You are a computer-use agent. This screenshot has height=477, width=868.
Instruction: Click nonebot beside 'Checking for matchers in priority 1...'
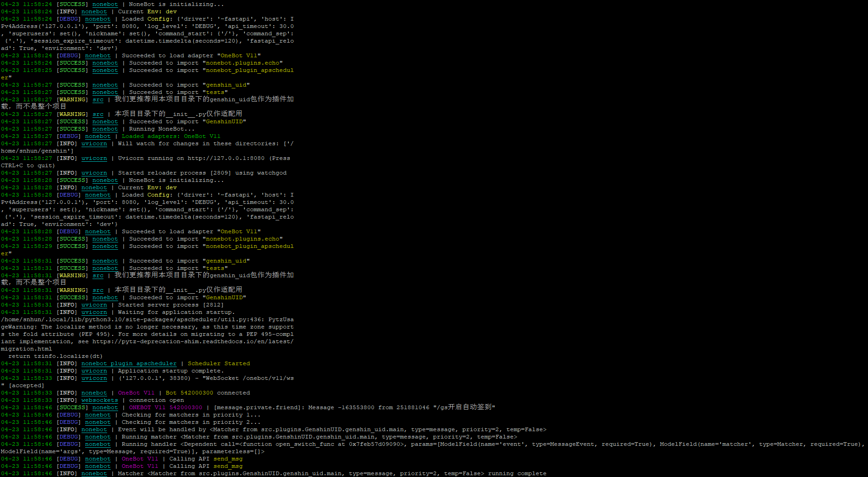(x=98, y=415)
